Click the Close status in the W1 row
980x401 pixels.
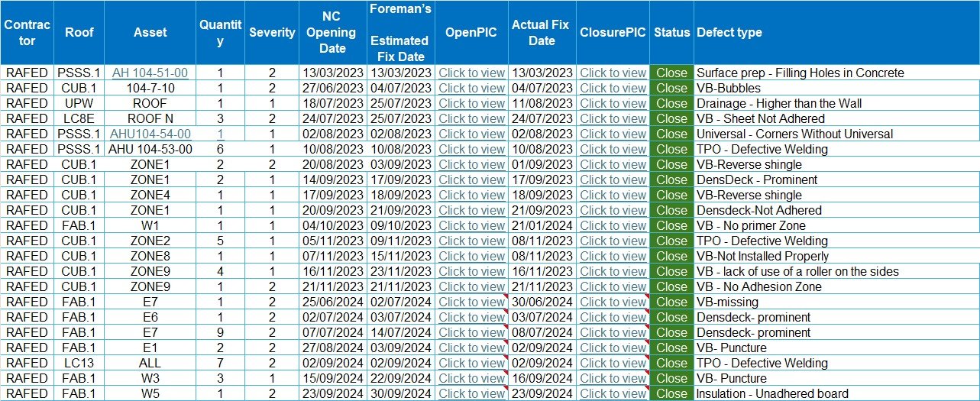[x=671, y=226]
